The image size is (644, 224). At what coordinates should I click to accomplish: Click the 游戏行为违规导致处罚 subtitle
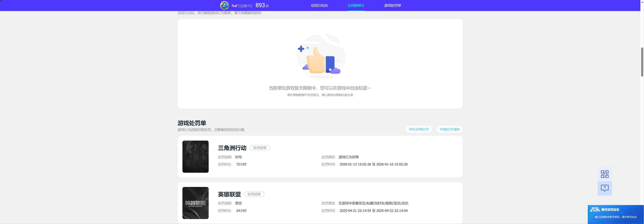(x=211, y=130)
